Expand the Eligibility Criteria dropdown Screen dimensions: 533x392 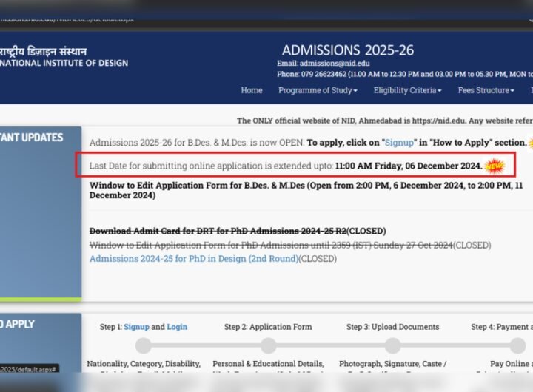408,90
